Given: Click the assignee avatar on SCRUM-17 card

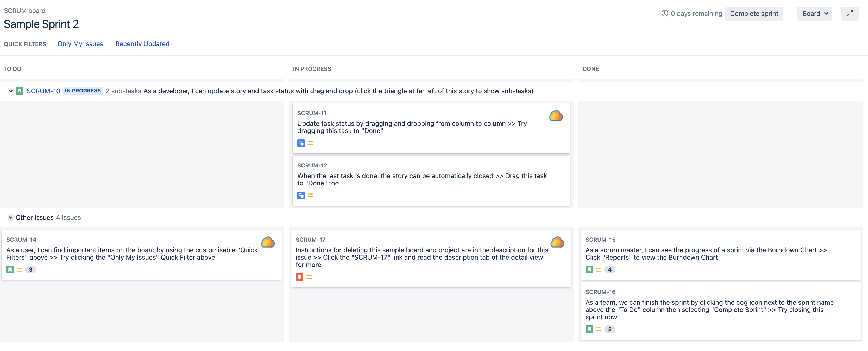Looking at the screenshot, I should click(557, 242).
